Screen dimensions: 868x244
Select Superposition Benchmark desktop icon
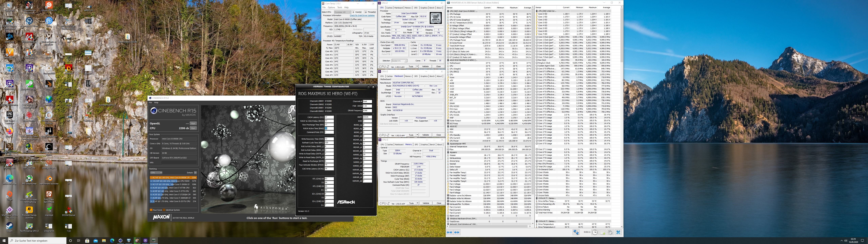(29, 7)
